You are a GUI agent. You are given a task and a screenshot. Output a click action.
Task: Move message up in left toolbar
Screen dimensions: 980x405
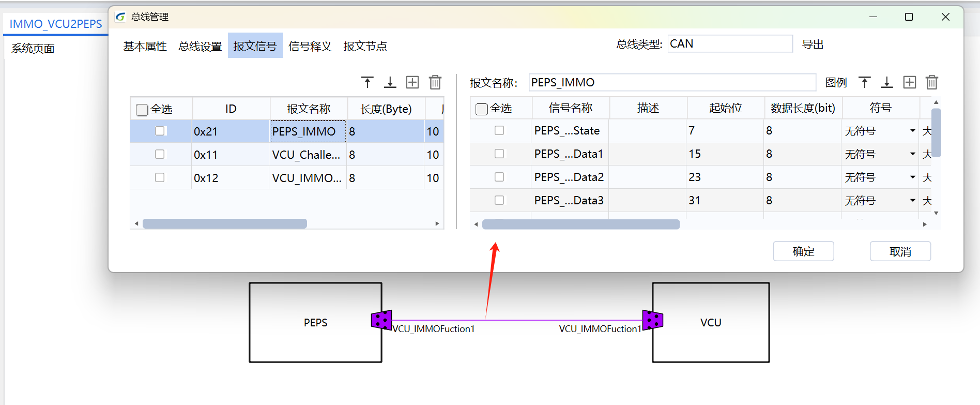pyautogui.click(x=367, y=82)
